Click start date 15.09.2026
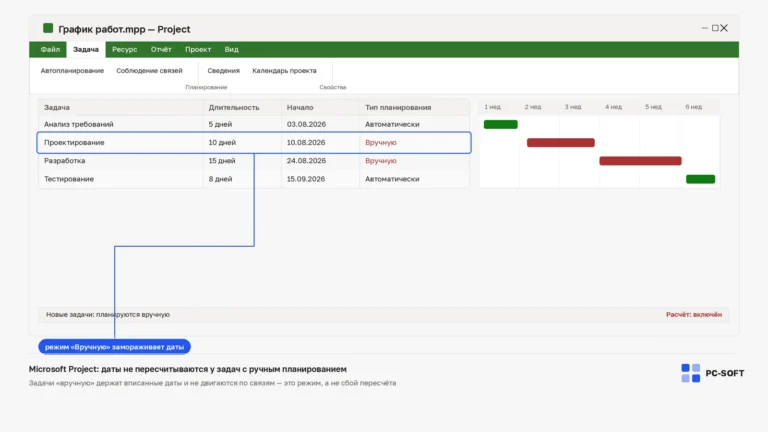 click(306, 179)
